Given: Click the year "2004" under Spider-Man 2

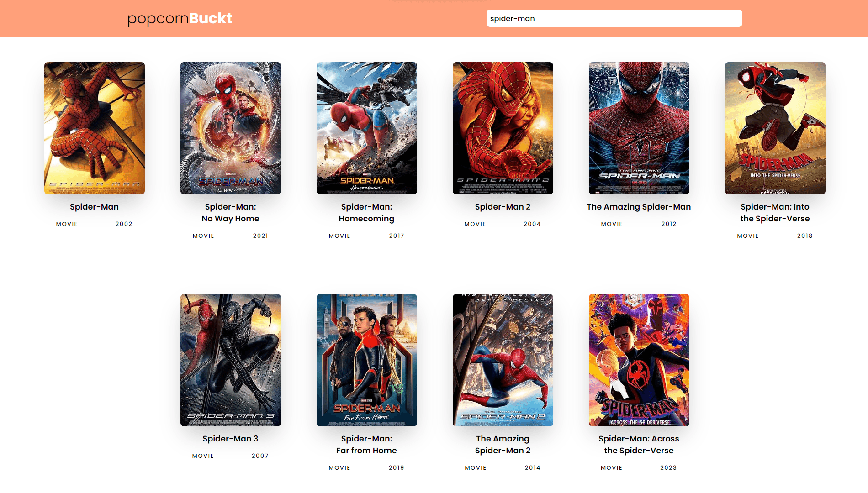Looking at the screenshot, I should 532,224.
